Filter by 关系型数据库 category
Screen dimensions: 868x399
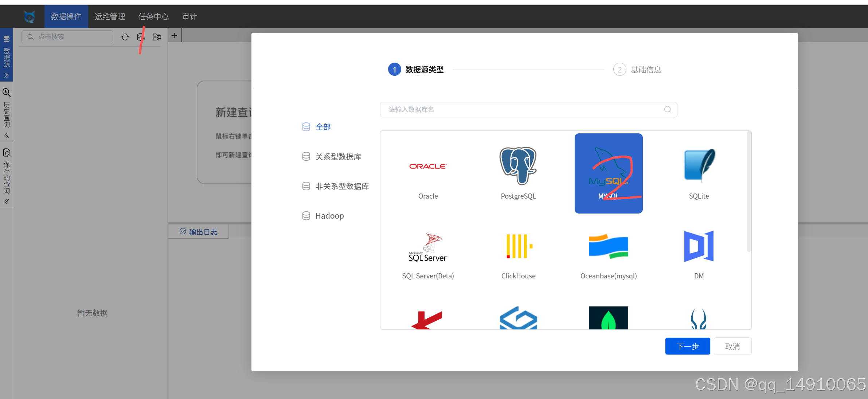337,157
